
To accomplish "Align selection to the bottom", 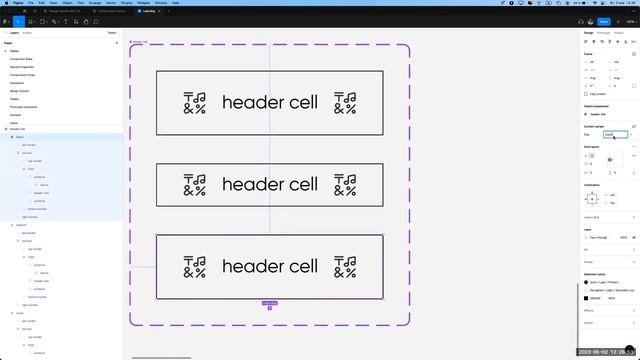I will [x=626, y=42].
